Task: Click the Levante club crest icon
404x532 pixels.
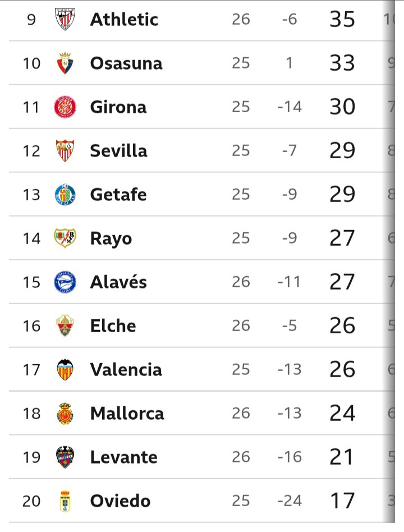Action: click(x=65, y=457)
